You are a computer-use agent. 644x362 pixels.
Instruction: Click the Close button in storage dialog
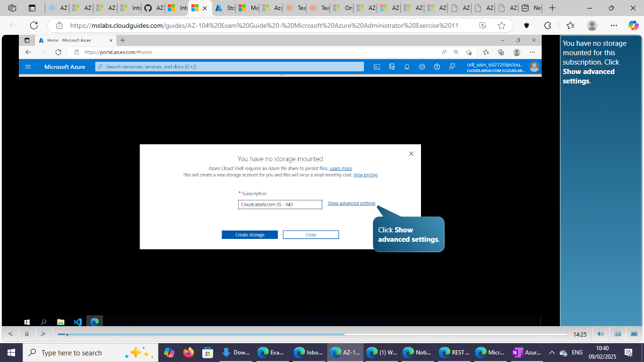point(311,235)
